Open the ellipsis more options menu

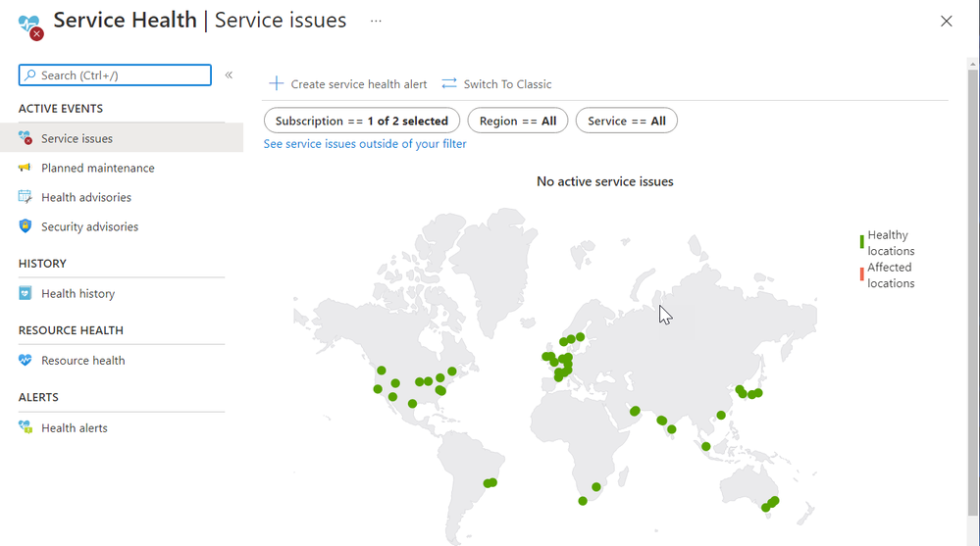376,21
